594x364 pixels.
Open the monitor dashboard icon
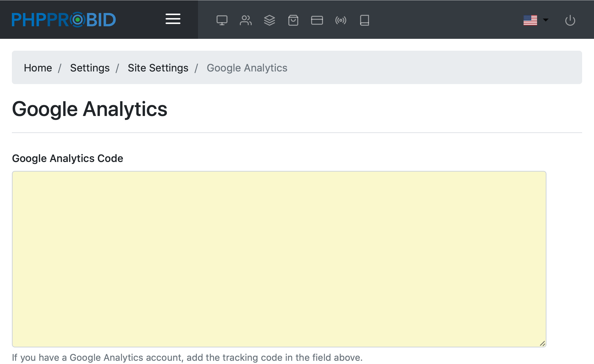coord(222,20)
